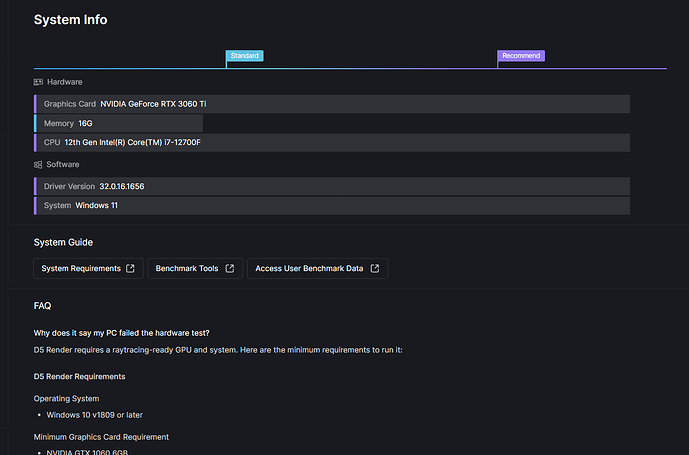
Task: Click the Hardware section label
Action: coord(65,82)
